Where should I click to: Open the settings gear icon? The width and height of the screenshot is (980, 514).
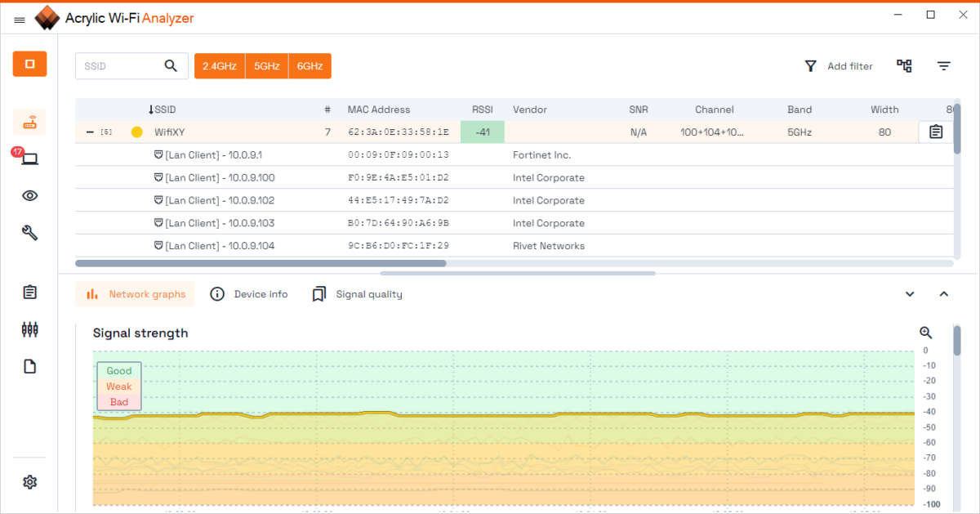point(29,482)
